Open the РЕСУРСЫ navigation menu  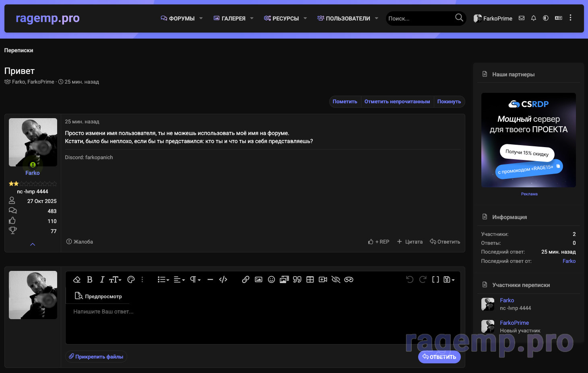click(285, 18)
